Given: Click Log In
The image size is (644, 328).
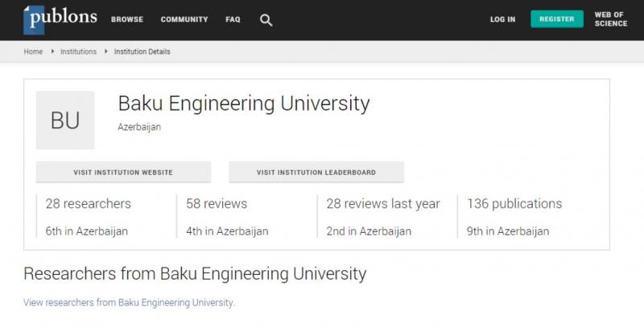Looking at the screenshot, I should coord(502,19).
